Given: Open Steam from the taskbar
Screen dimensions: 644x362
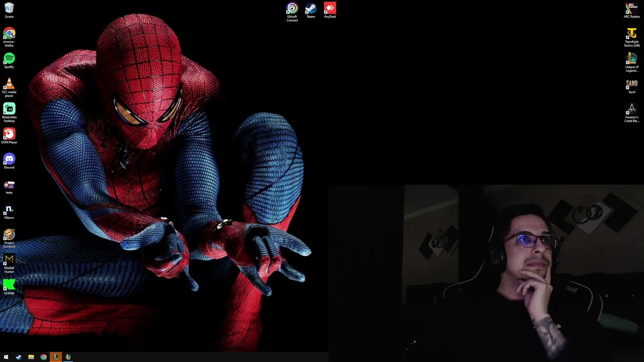Looking at the screenshot, I should click(x=19, y=357).
